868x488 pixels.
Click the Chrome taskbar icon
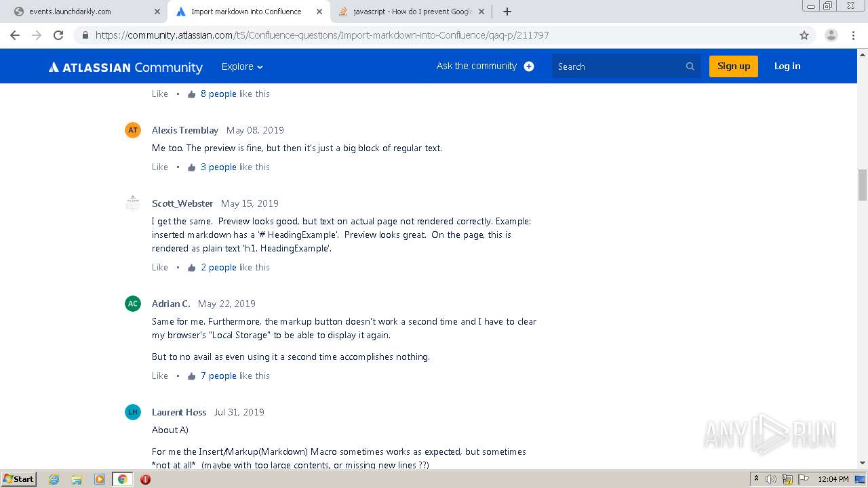[x=122, y=479]
